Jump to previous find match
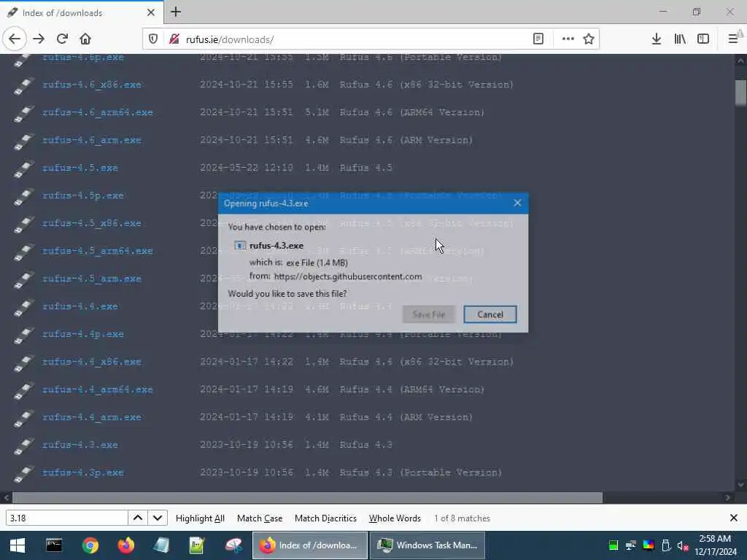This screenshot has height=560, width=747. tap(138, 518)
